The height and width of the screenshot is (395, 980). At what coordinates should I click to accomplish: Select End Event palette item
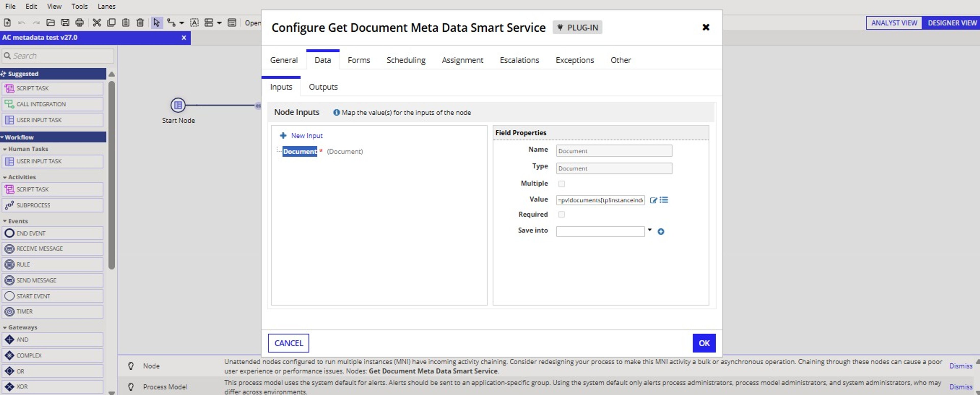click(x=53, y=233)
